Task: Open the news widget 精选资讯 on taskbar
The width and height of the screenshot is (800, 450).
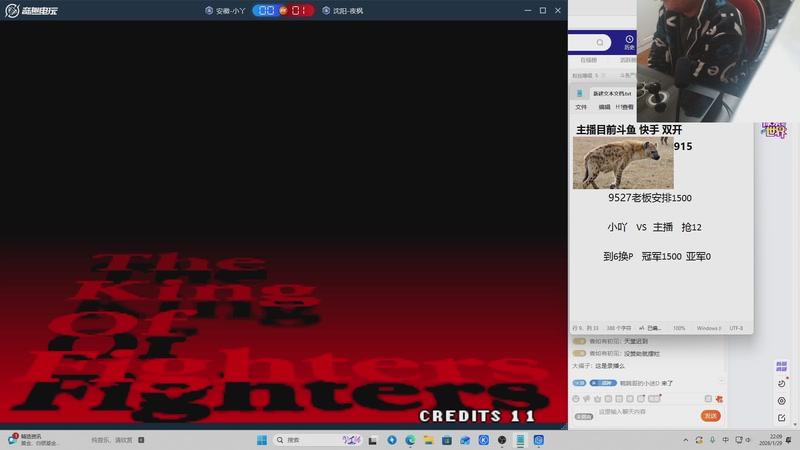Action: pos(35,440)
